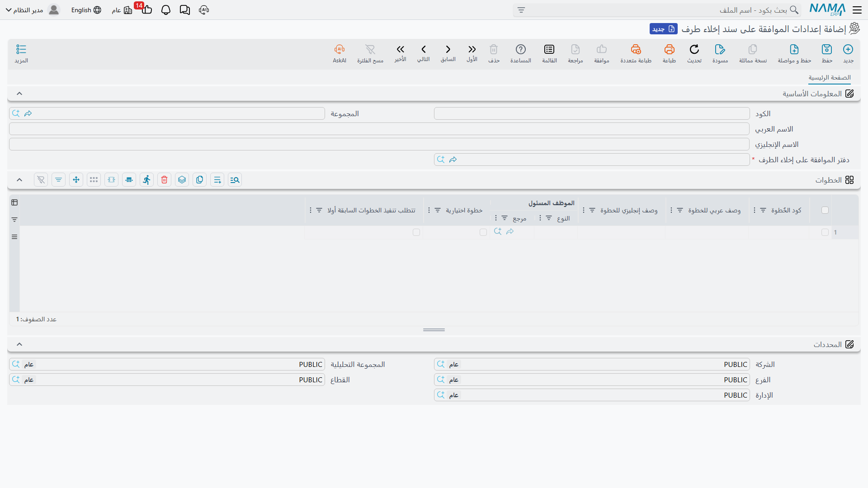Click the Arabic name (الاسم العربي) input field

(x=379, y=129)
